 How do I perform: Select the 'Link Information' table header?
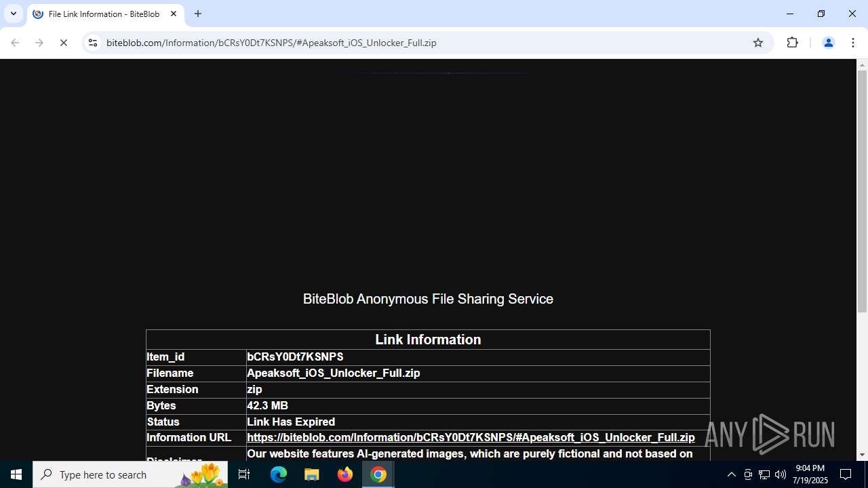point(428,340)
